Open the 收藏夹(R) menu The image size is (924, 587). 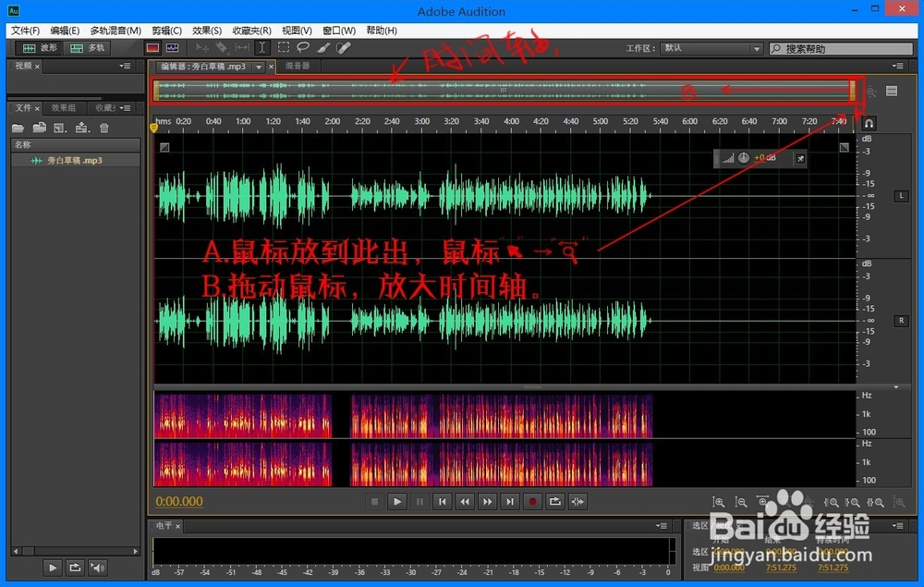[251, 31]
